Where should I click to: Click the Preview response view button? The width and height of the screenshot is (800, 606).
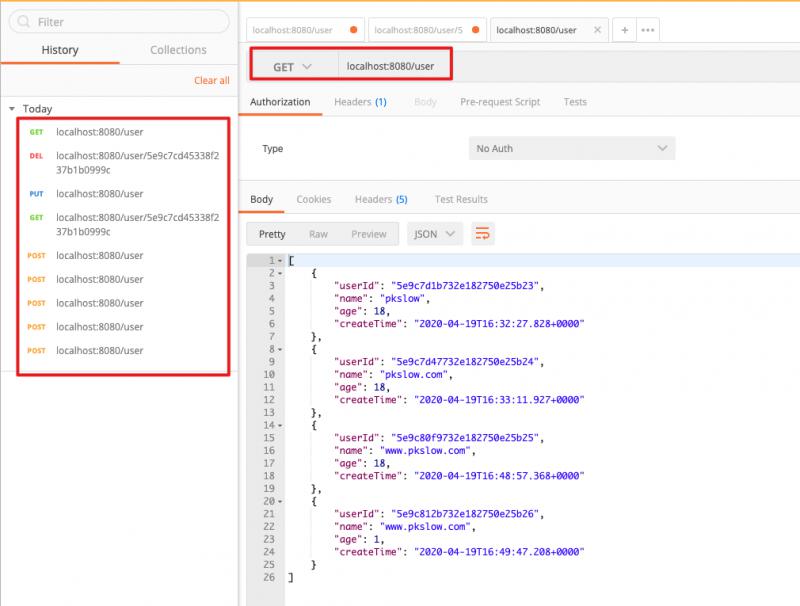coord(369,233)
